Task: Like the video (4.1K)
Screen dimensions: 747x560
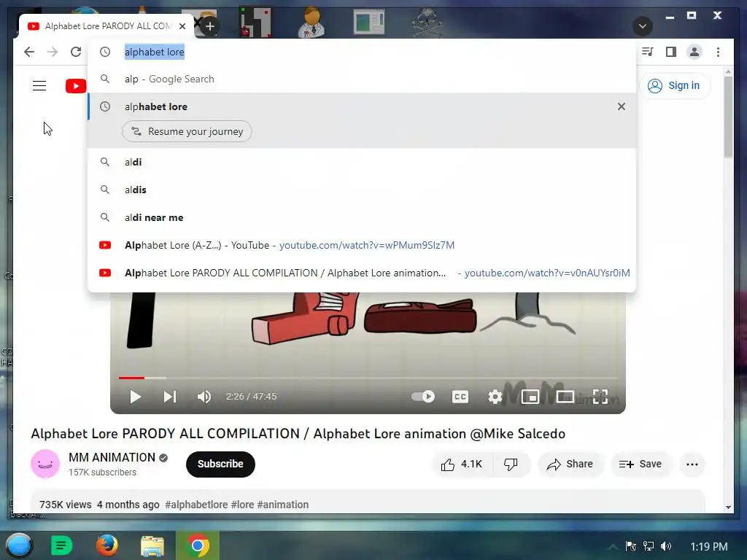Action: click(x=461, y=464)
